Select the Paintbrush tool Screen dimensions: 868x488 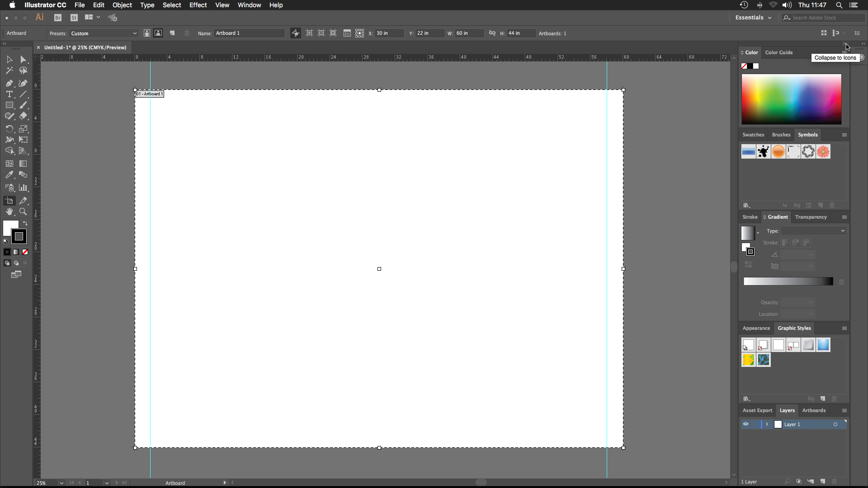pos(23,105)
